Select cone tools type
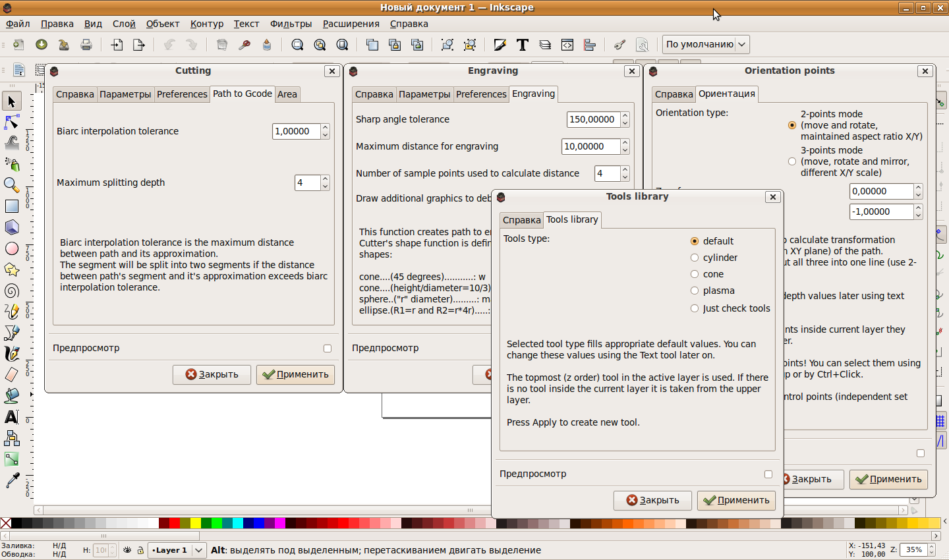 (695, 274)
